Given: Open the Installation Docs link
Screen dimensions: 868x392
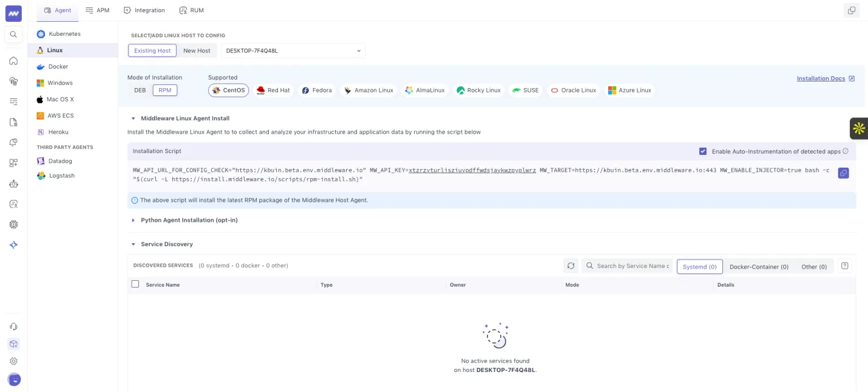Looking at the screenshot, I should coord(826,78).
